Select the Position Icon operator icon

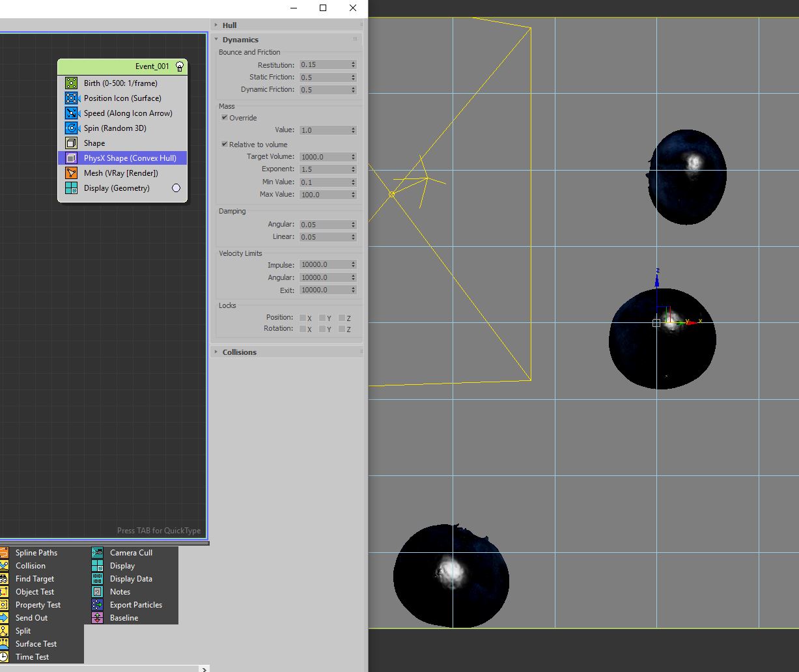click(71, 98)
